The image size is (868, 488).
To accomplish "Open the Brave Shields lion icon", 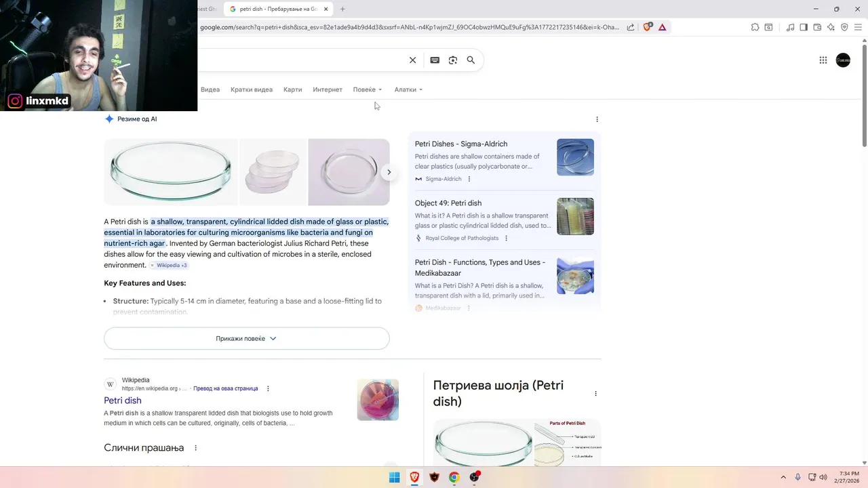I will coord(647,27).
